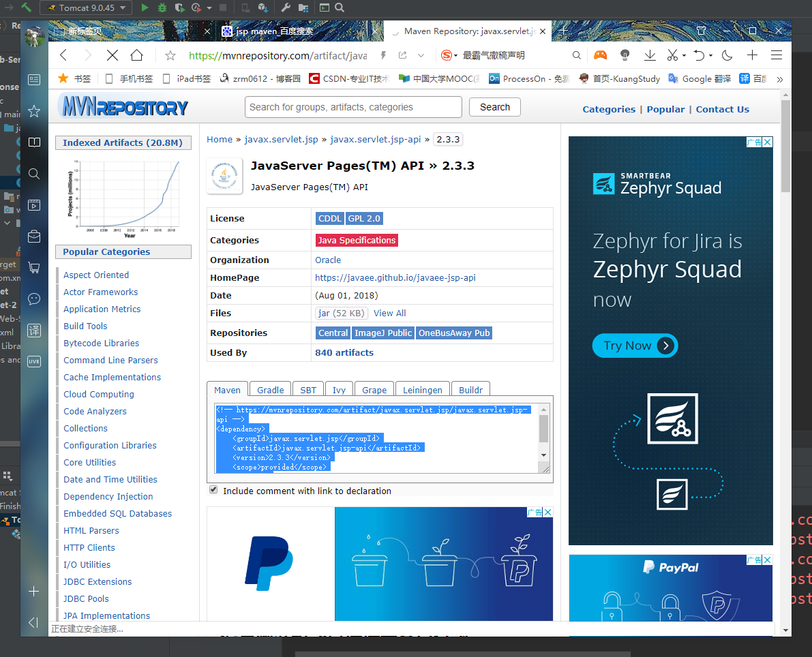Image resolution: width=812 pixels, height=657 pixels.
Task: Click the browser forward arrow
Action: (87, 55)
